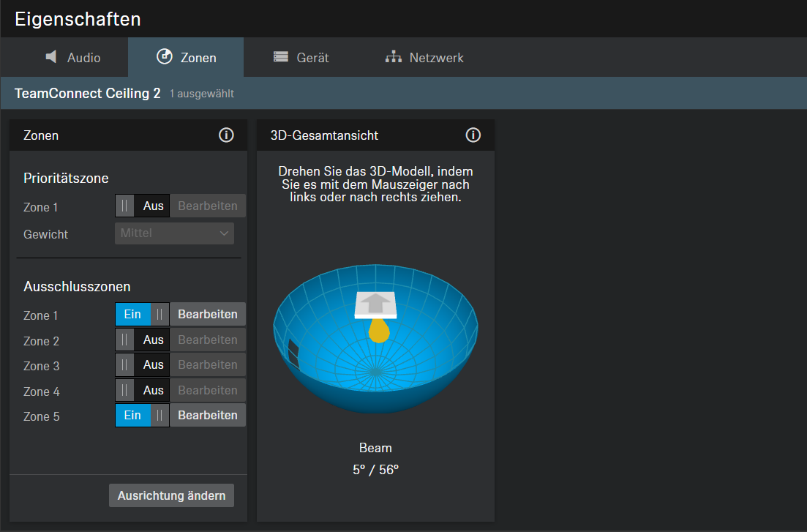Click the speaker icon on Audio tab
This screenshot has width=807, height=532.
pos(50,57)
